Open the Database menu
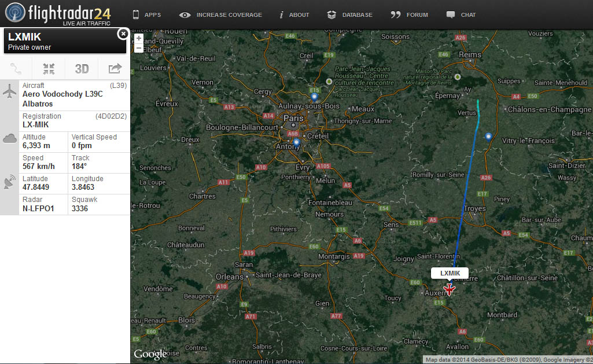593x364 pixels. [x=357, y=15]
